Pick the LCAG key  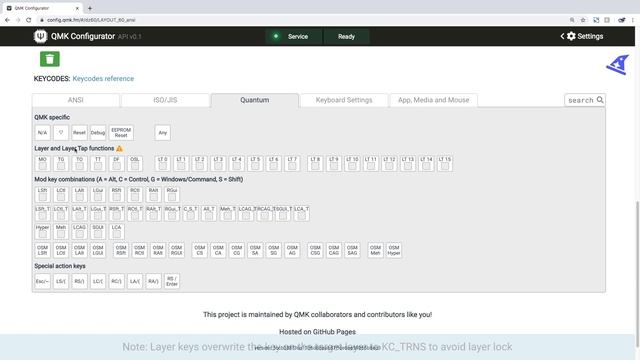[80, 232]
